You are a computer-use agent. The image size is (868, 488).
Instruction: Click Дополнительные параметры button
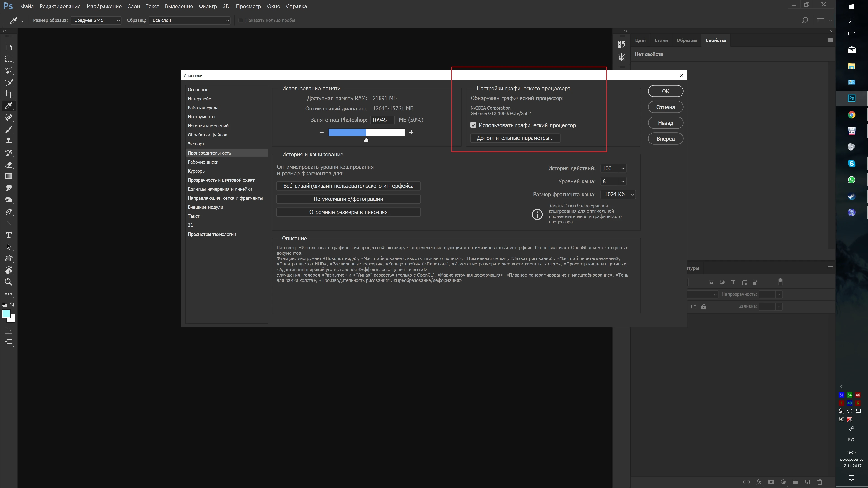515,138
